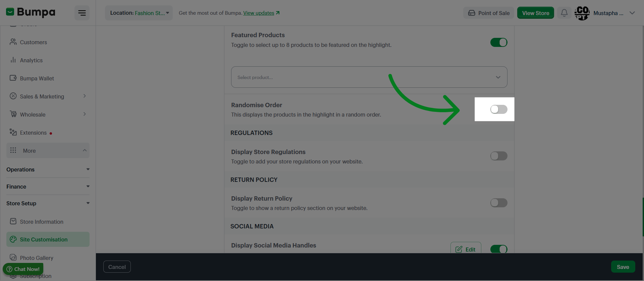644x281 pixels.
Task: Click the Bumpa logo icon
Action: tap(10, 12)
